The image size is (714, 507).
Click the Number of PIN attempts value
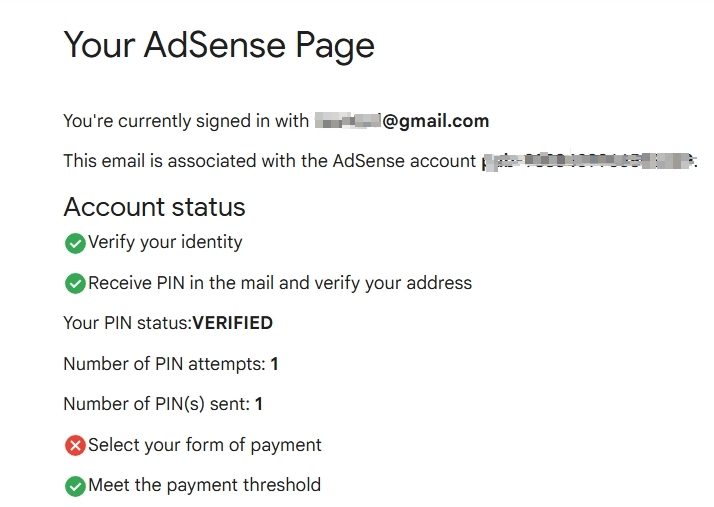coord(274,364)
